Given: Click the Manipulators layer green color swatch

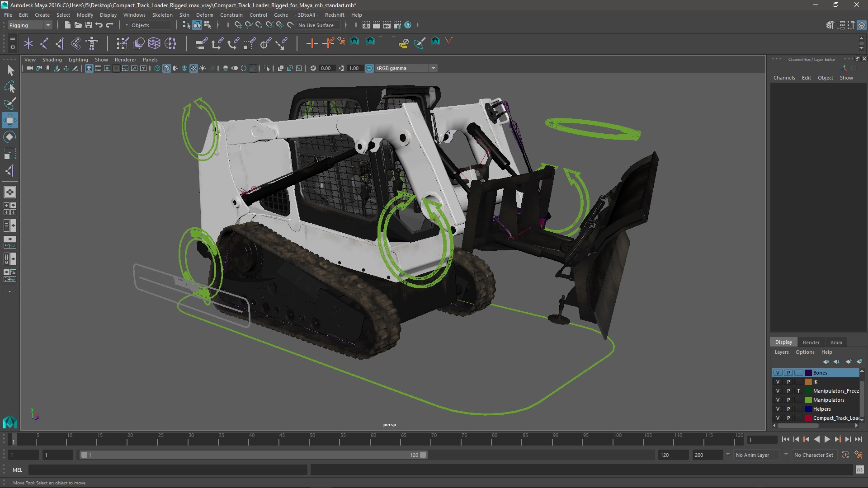Looking at the screenshot, I should (x=808, y=400).
